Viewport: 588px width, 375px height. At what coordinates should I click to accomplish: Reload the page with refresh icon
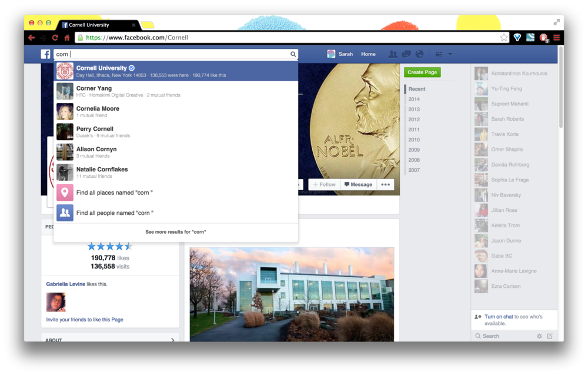[55, 38]
